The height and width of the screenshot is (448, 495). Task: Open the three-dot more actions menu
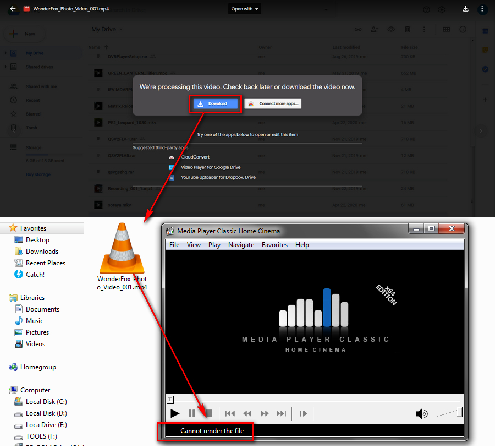482,9
